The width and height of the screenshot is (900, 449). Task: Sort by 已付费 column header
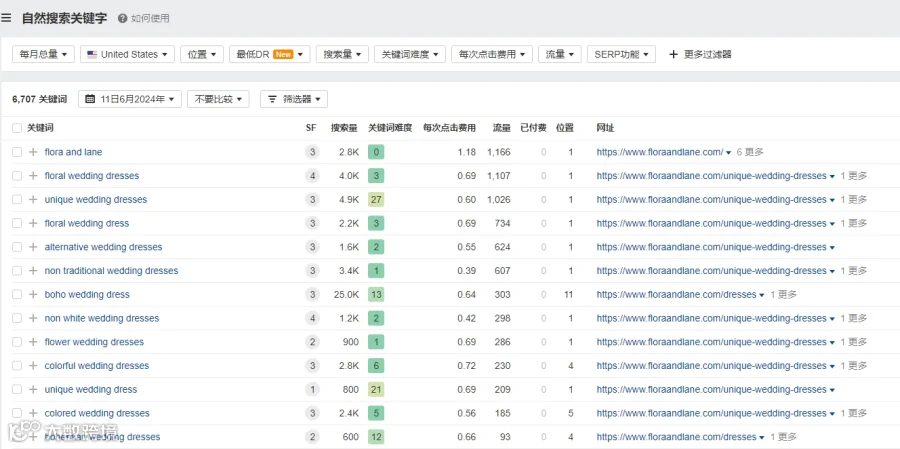pyautogui.click(x=533, y=128)
